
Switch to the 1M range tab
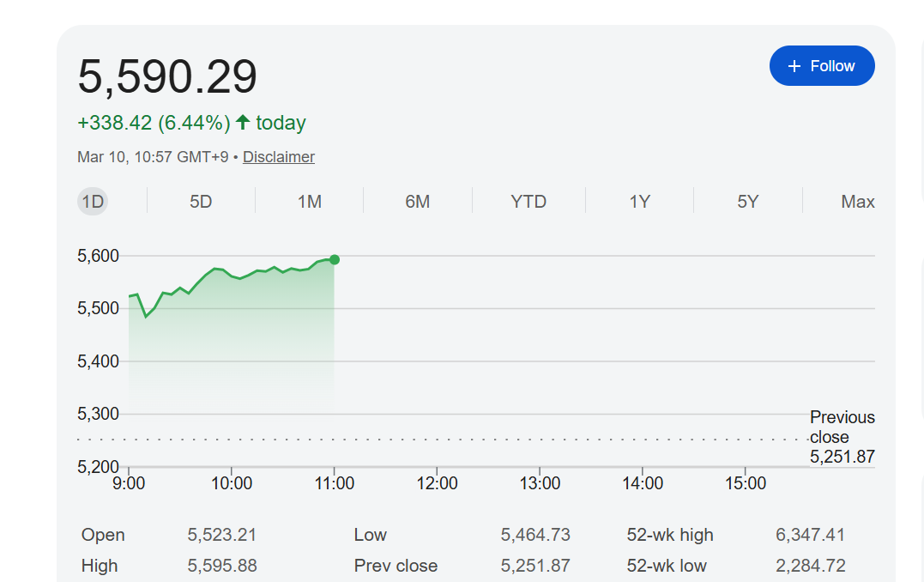pyautogui.click(x=309, y=202)
